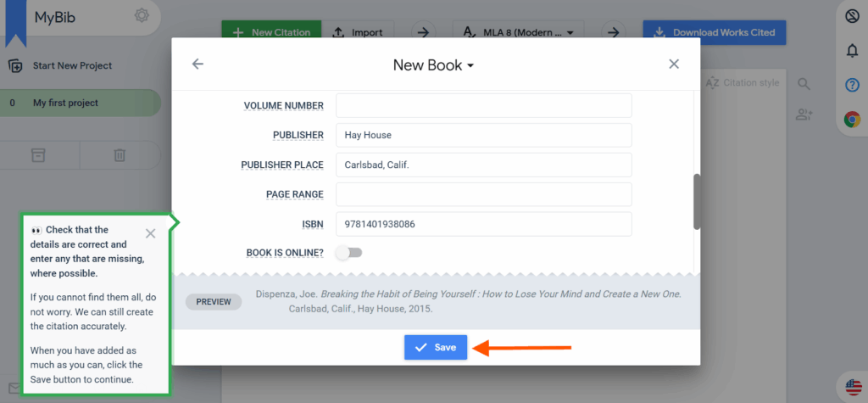
Task: Click the Citation style sort option
Action: pyautogui.click(x=743, y=83)
